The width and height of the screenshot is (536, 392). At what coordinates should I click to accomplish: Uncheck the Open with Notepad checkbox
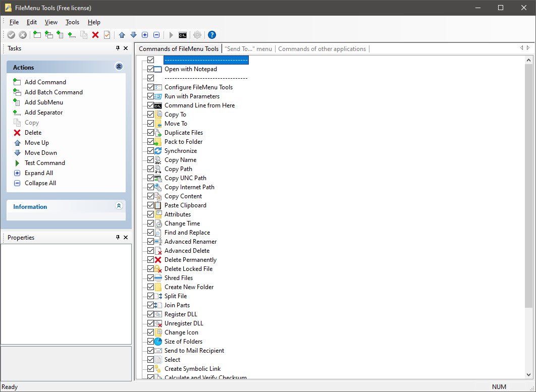pyautogui.click(x=150, y=69)
